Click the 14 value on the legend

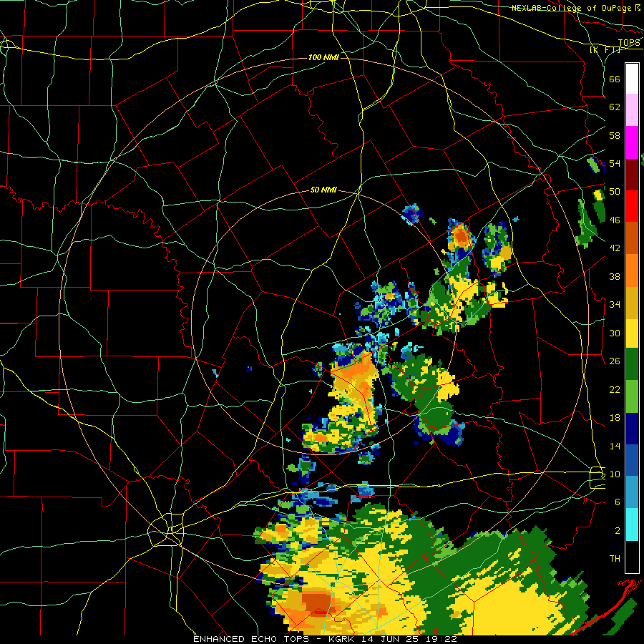click(x=615, y=446)
